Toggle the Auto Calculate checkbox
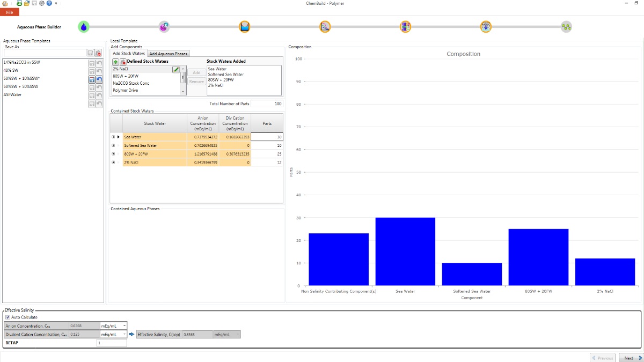 tap(8, 317)
